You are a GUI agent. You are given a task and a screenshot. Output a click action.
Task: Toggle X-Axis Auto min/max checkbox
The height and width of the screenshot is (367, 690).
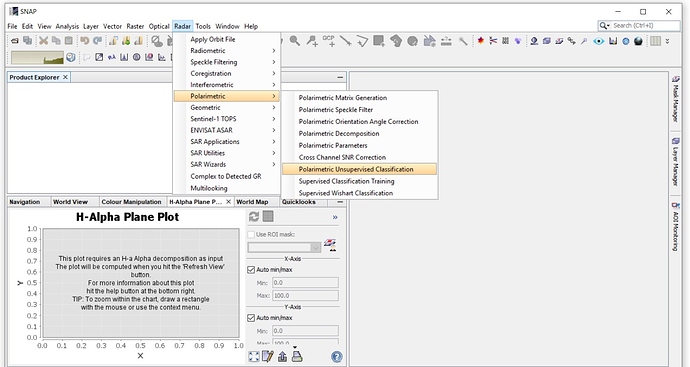tap(251, 270)
